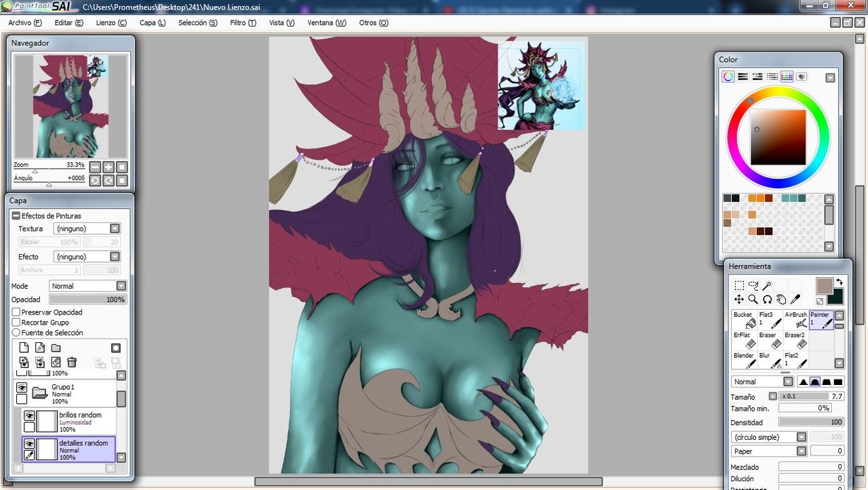Open the Capa menu
The width and height of the screenshot is (868, 490).
(x=153, y=22)
